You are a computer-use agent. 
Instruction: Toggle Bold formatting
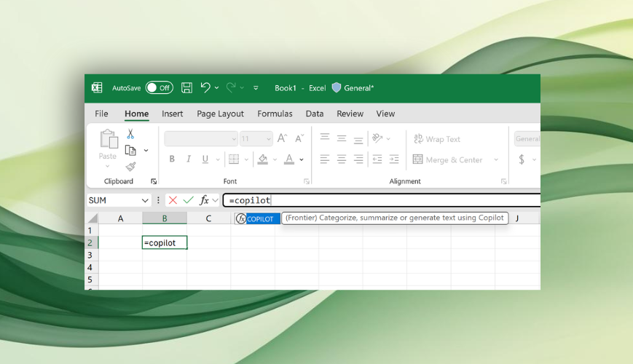172,159
